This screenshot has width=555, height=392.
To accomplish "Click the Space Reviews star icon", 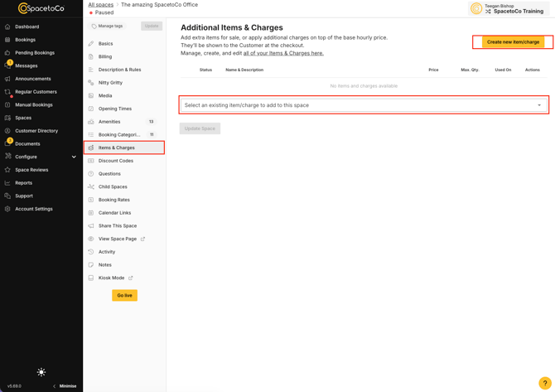I will point(7,170).
